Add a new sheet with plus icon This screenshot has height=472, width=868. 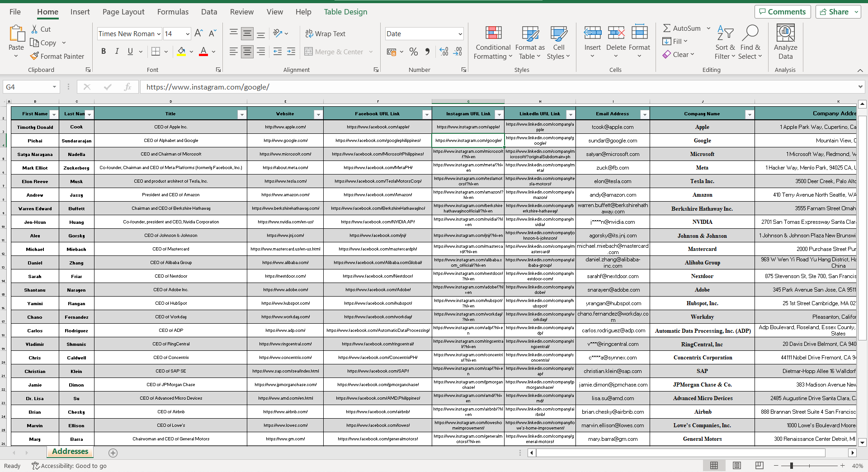tap(113, 453)
